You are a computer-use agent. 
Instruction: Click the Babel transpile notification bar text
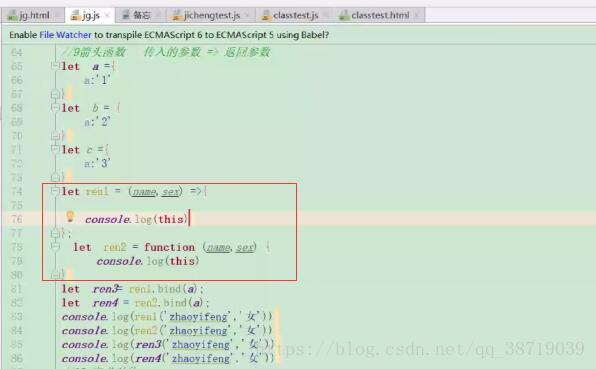point(169,35)
